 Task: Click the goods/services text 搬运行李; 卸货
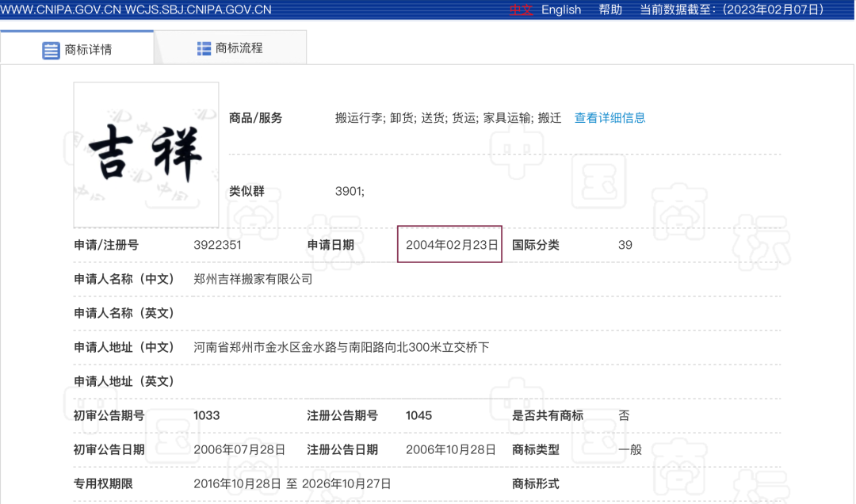pos(375,118)
